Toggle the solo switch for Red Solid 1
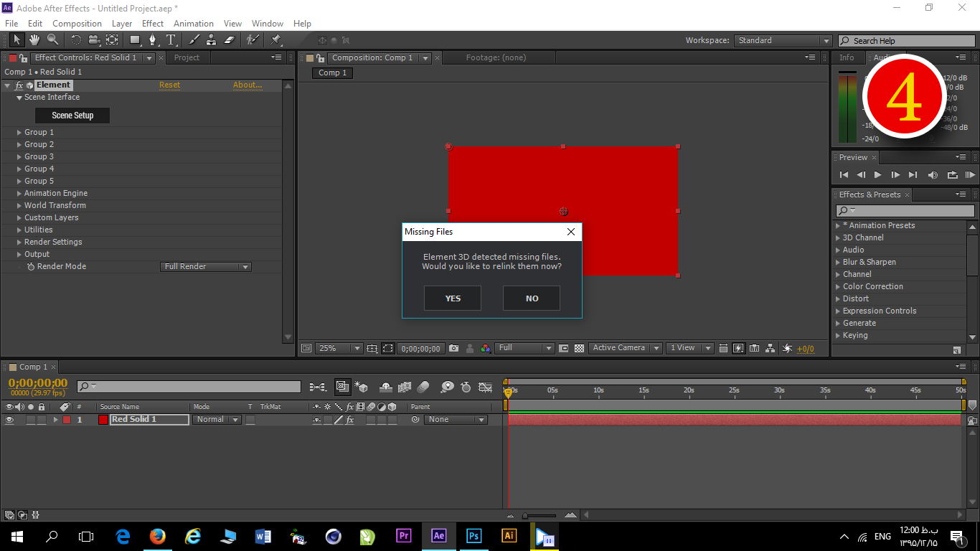Screen dimensions: 980x551 [x=31, y=420]
